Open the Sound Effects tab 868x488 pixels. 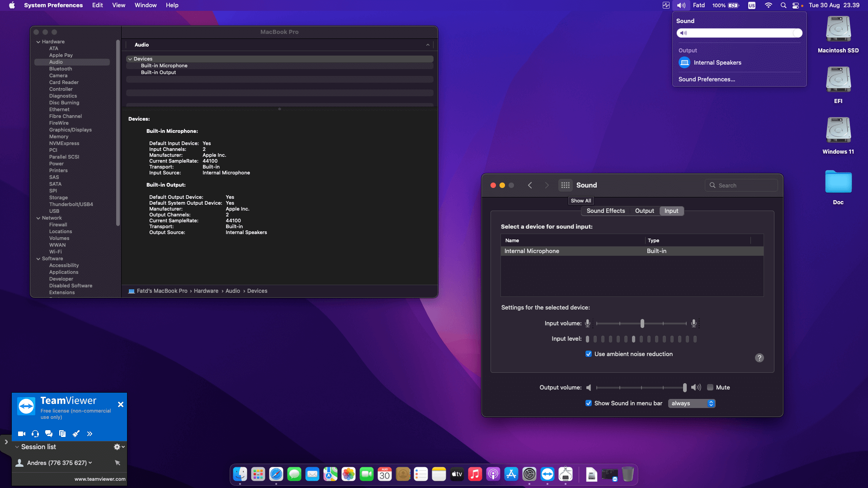point(605,211)
